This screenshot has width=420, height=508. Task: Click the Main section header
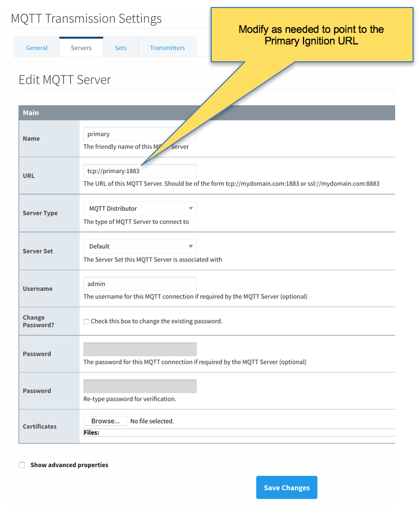207,113
